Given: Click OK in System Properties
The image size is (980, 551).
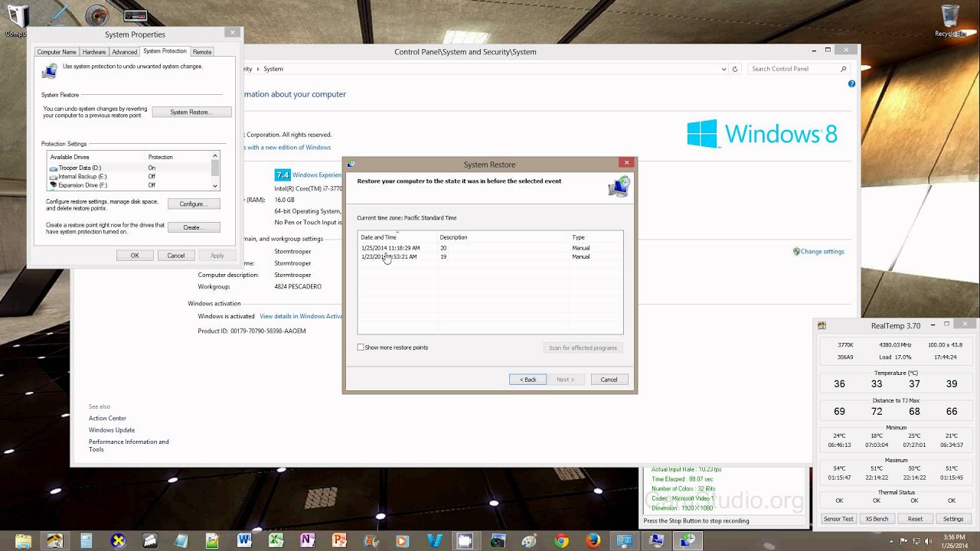Looking at the screenshot, I should (135, 256).
